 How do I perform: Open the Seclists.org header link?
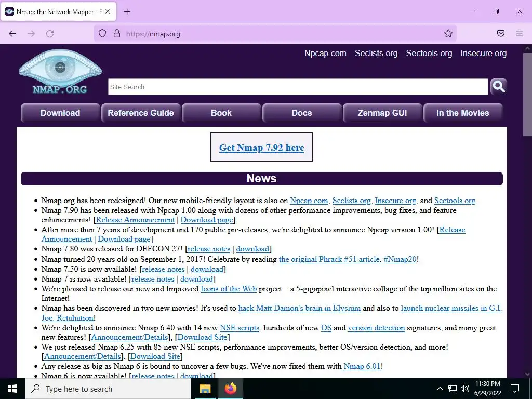[376, 54]
